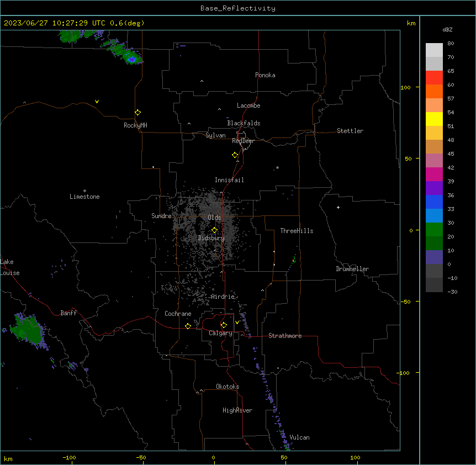Screen dimensions: 476x465
Task: Click the Airdrie city label
Action: (x=223, y=297)
